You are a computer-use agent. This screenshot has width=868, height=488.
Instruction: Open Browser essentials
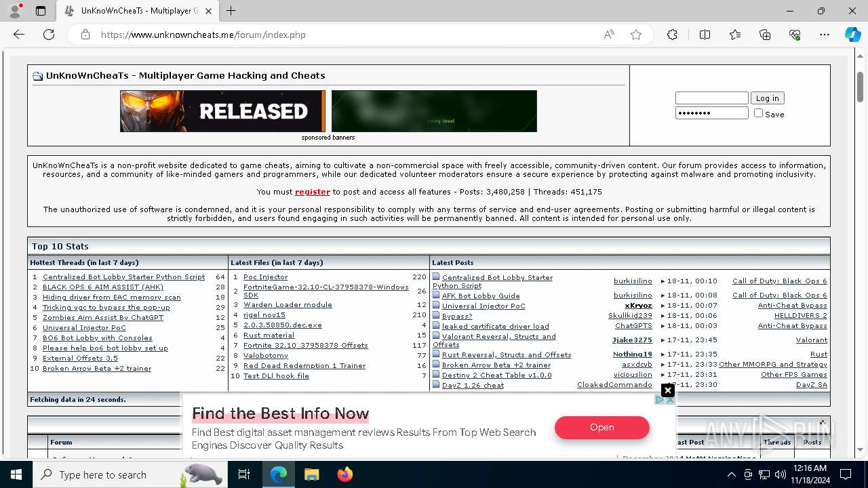pos(795,35)
